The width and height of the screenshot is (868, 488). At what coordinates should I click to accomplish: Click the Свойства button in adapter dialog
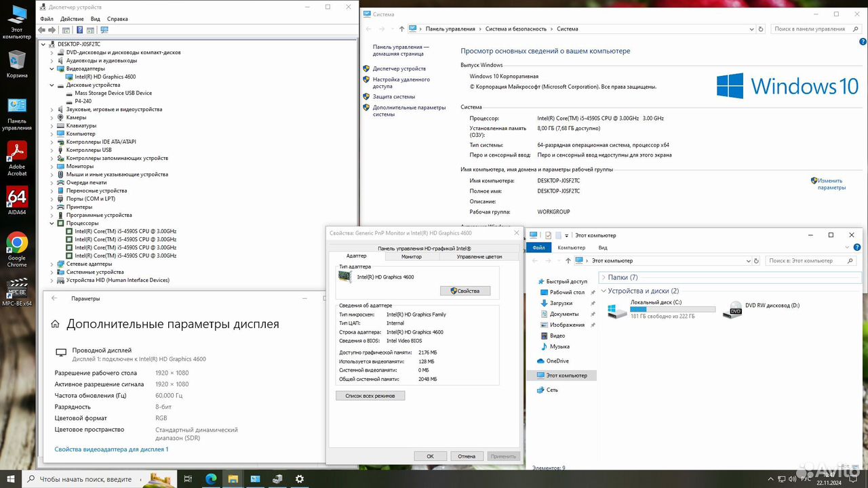click(465, 291)
